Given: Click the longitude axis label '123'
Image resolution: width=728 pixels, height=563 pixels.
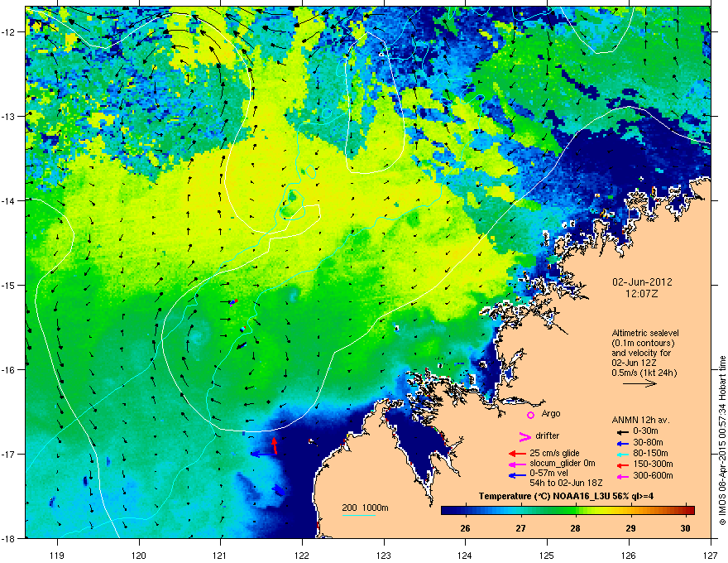Looking at the screenshot, I should [x=384, y=555].
